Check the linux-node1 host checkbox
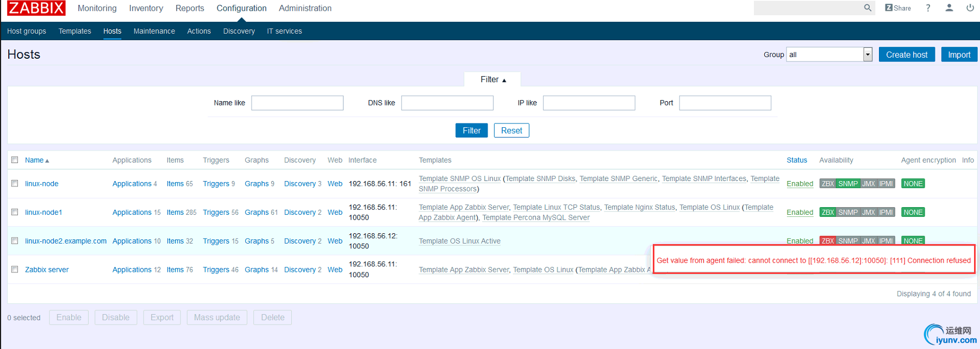Image resolution: width=980 pixels, height=349 pixels. [15, 212]
